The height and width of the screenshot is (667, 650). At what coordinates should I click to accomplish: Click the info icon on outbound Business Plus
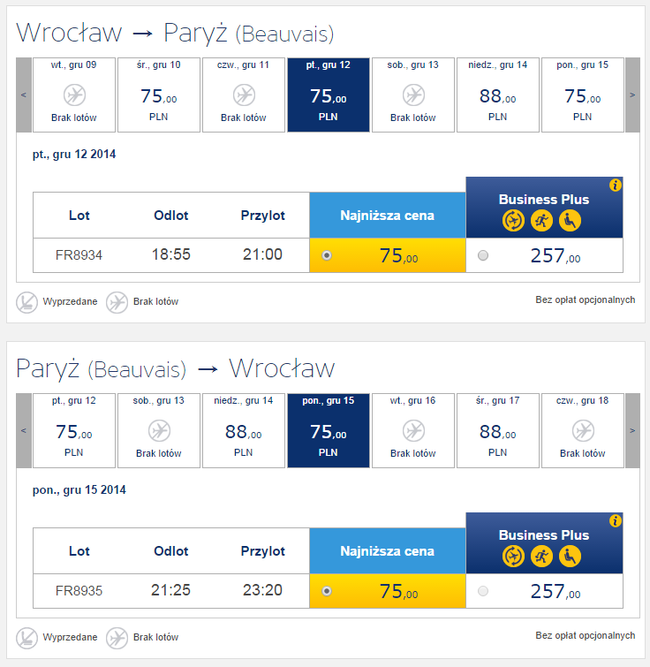(615, 185)
